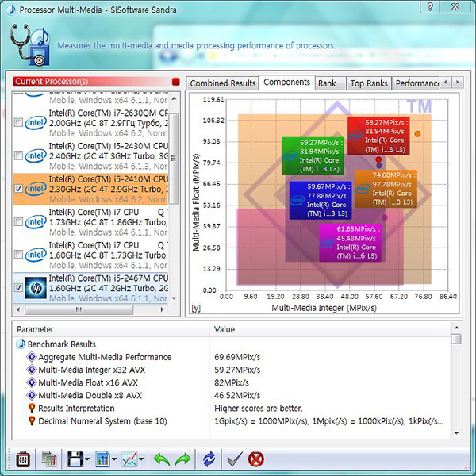
Task: Click the pin icon beside Results Interpretation
Action: [32, 408]
